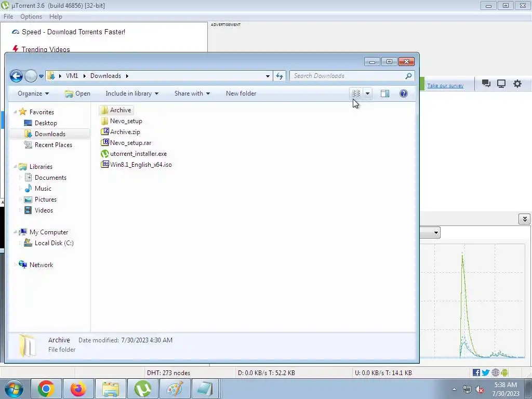Open recent locations dropdown beside nav arrows
This screenshot has height=399, width=532.
[41, 76]
